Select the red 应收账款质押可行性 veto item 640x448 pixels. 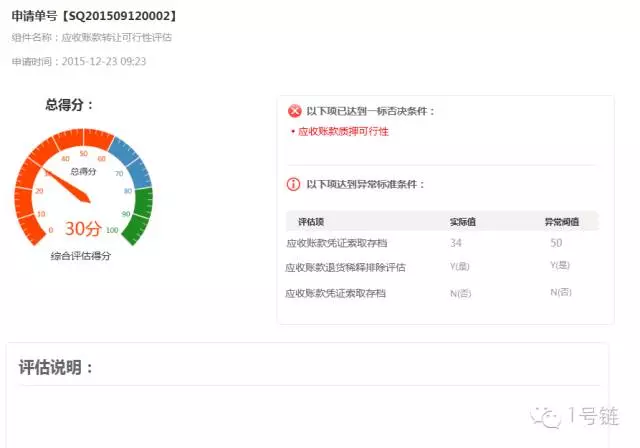tap(342, 131)
